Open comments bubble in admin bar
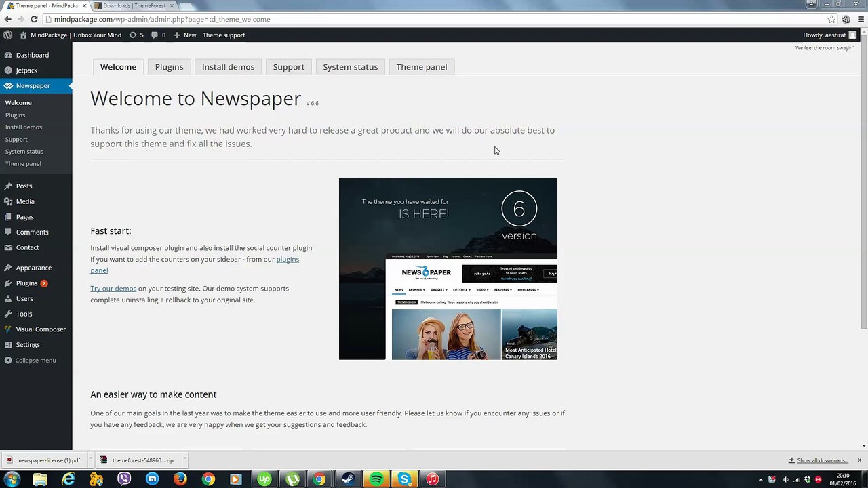868x488 pixels. pyautogui.click(x=158, y=35)
